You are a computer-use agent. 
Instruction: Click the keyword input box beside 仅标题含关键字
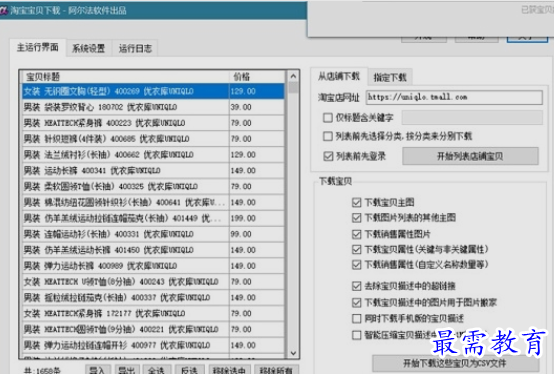click(472, 117)
